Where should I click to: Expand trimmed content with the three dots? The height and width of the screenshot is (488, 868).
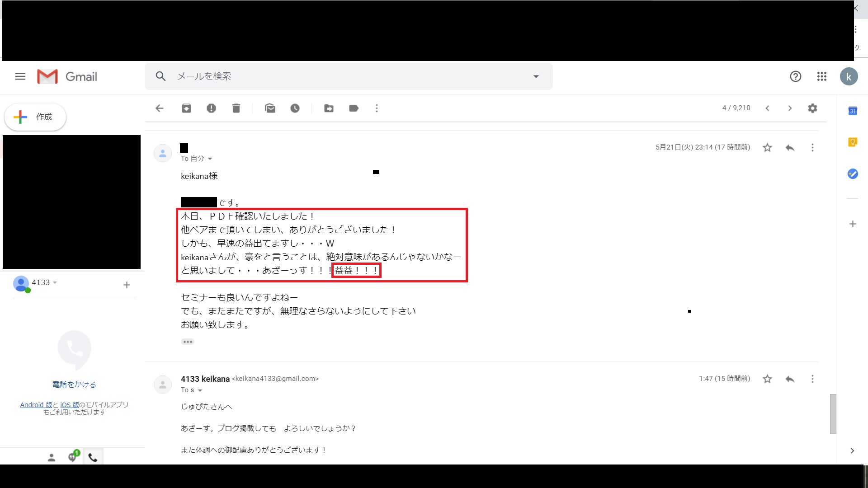188,342
